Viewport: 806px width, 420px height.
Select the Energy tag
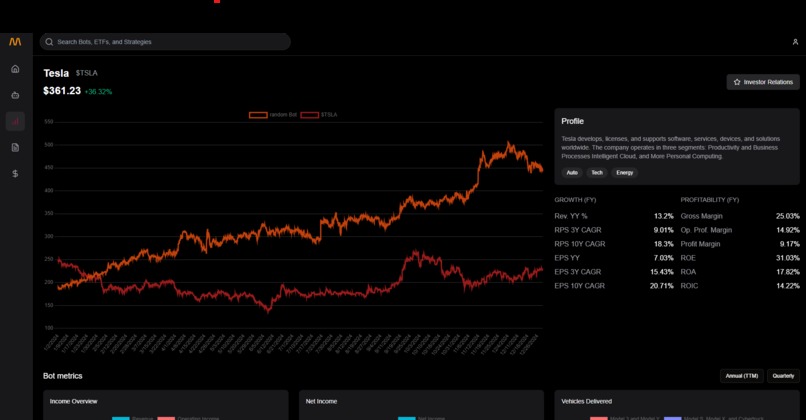pyautogui.click(x=625, y=173)
